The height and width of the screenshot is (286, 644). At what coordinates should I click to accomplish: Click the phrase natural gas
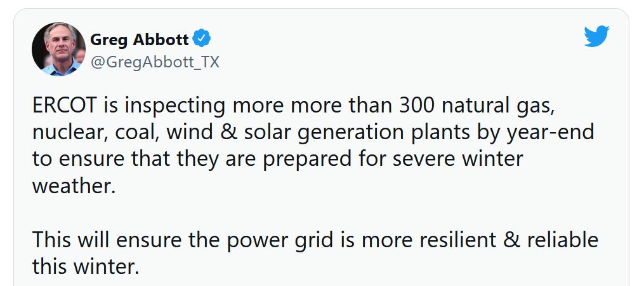tap(496, 107)
